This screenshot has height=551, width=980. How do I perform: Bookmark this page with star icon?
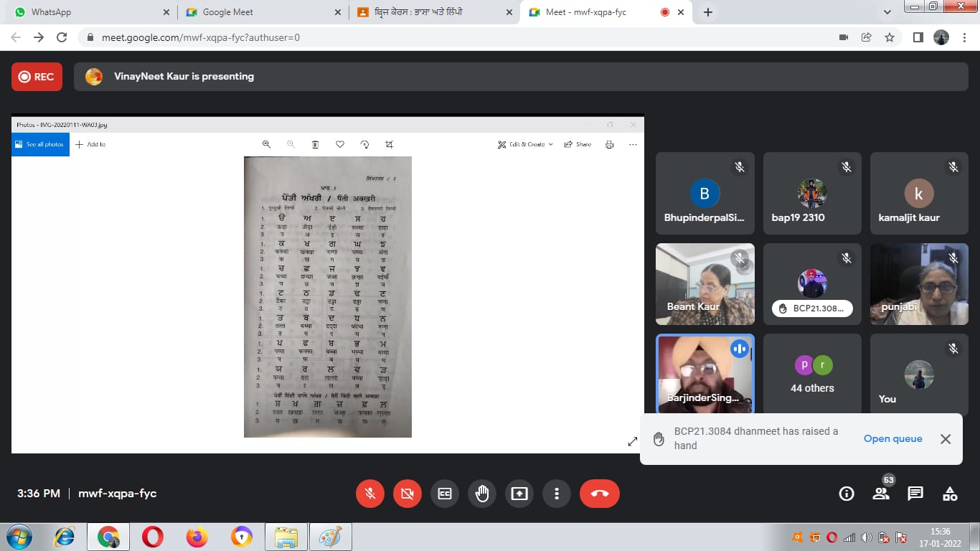tap(890, 37)
